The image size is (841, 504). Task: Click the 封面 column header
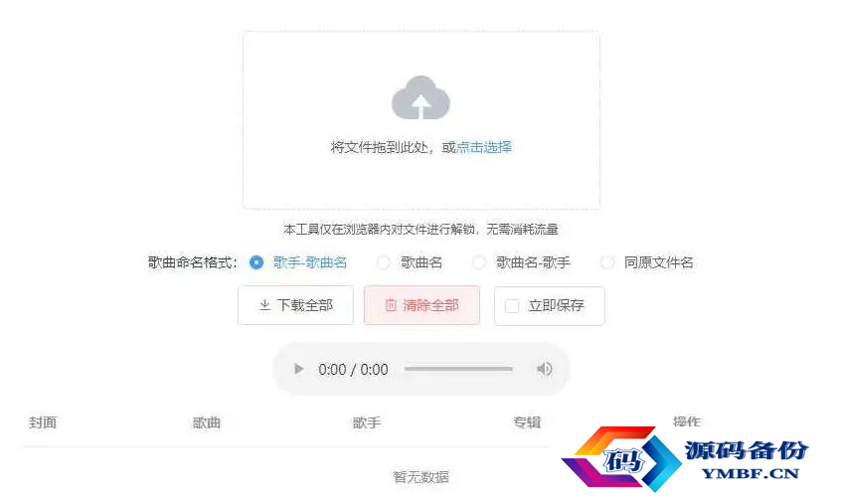[43, 422]
